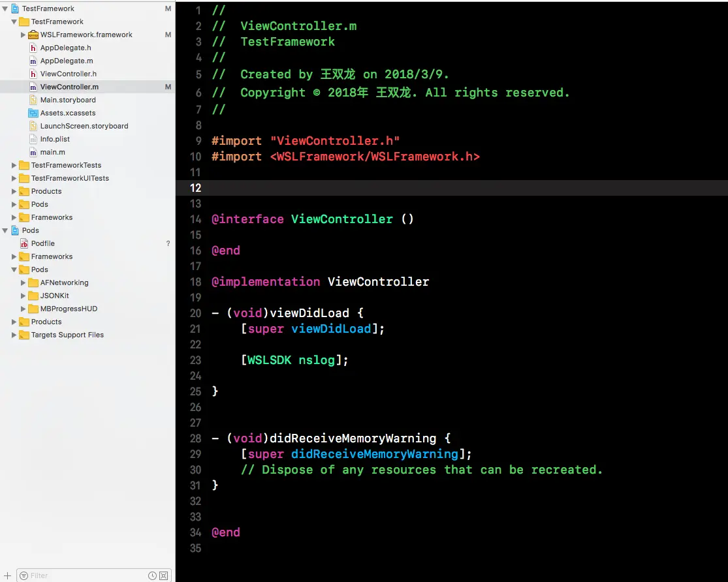
Task: Open AppDelegate.m in the navigator
Action: pyautogui.click(x=67, y=61)
